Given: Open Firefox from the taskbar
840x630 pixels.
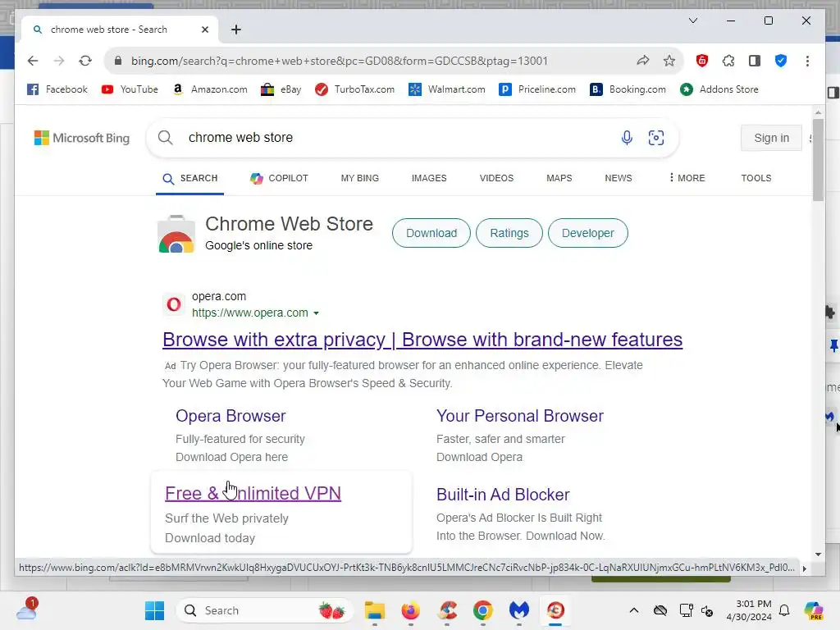Looking at the screenshot, I should click(x=411, y=610).
